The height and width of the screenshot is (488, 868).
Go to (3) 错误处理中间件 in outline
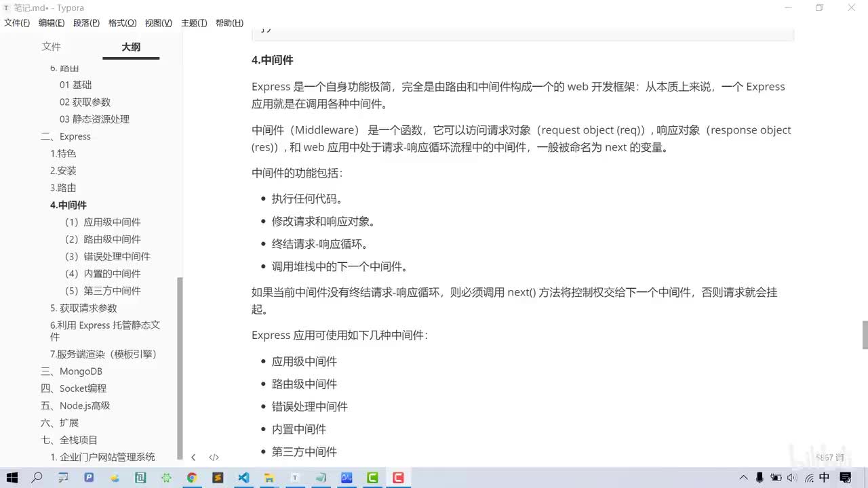point(108,256)
